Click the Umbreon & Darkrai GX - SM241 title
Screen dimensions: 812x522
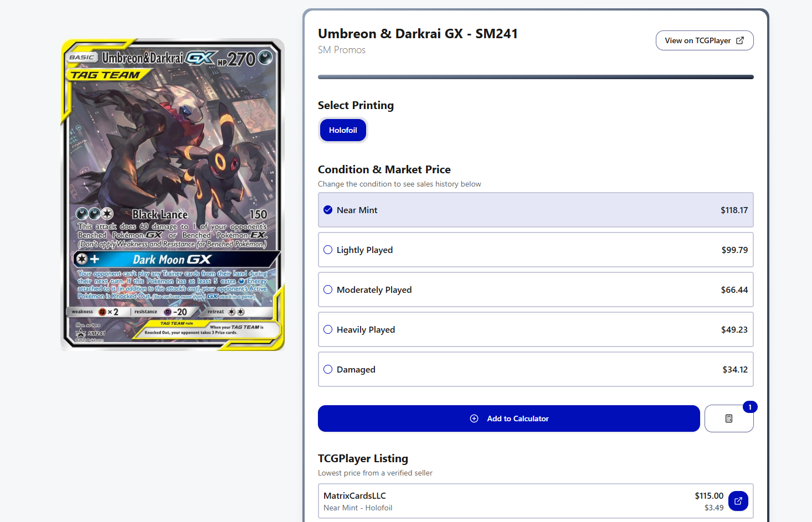pyautogui.click(x=418, y=34)
